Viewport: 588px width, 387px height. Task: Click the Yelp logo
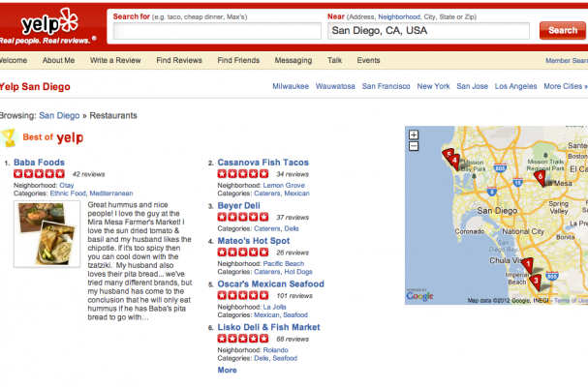pyautogui.click(x=49, y=23)
